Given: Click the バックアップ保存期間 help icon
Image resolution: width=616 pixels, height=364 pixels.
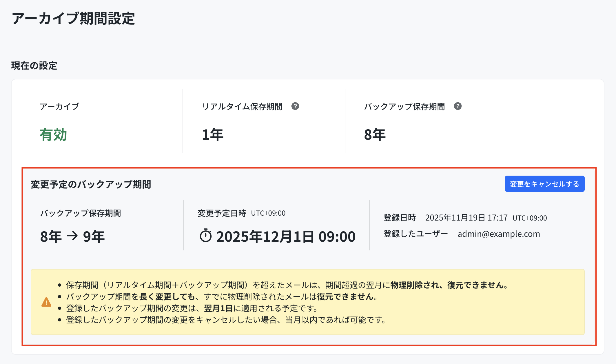Looking at the screenshot, I should (458, 106).
